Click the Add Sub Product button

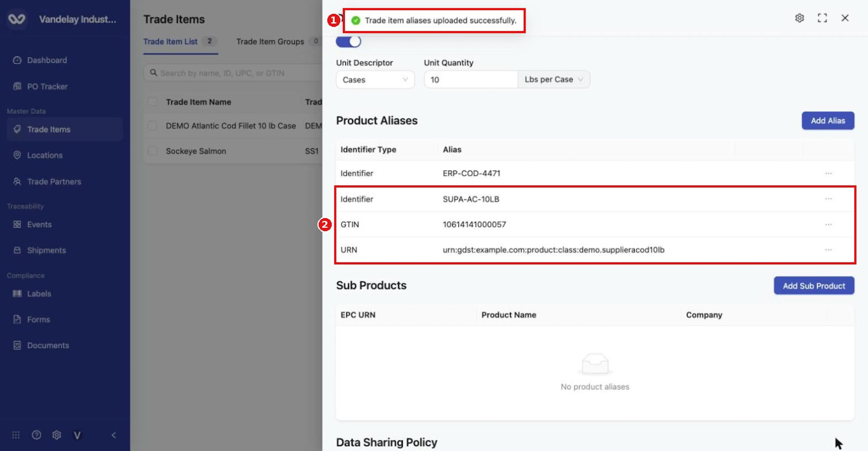(x=814, y=286)
